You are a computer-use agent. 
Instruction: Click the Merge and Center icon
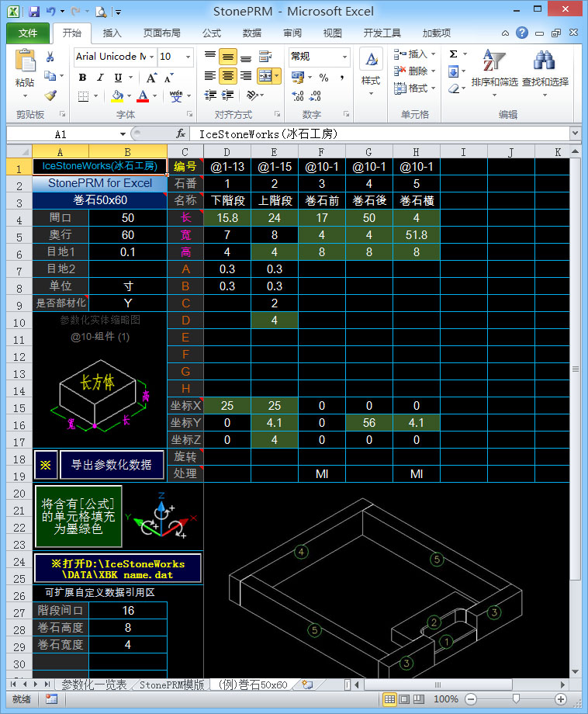coord(265,76)
